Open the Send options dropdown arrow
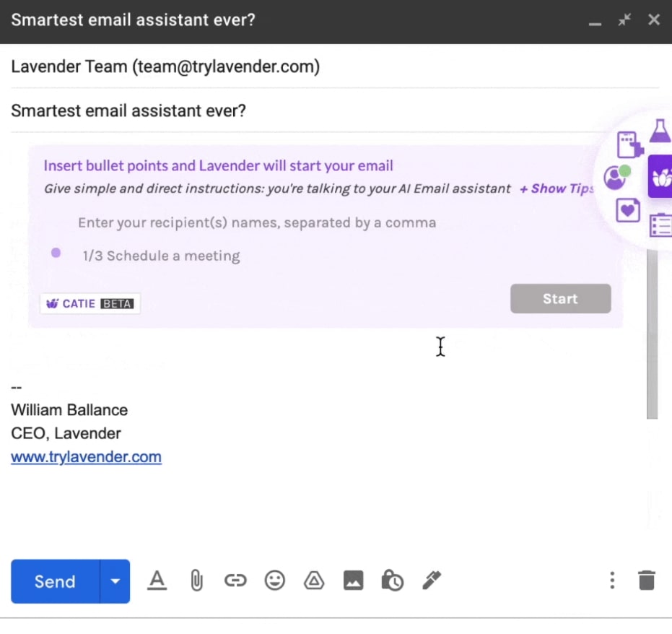This screenshot has height=634, width=672. pyautogui.click(x=115, y=581)
